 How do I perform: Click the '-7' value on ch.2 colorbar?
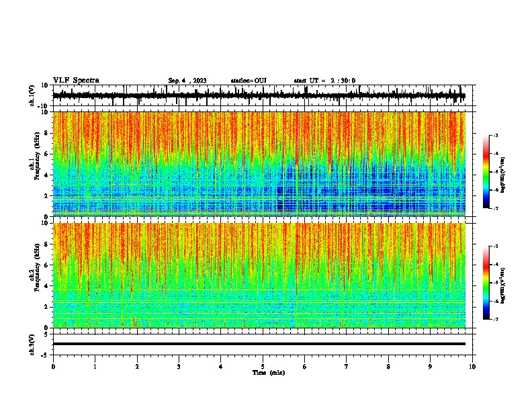point(495,319)
